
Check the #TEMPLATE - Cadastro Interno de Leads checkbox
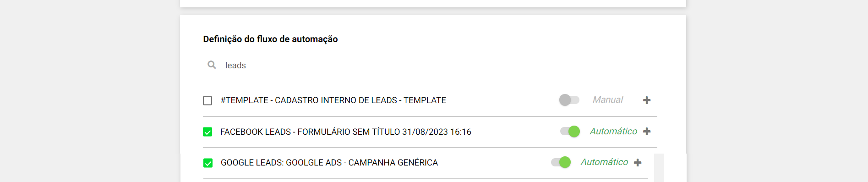click(x=207, y=100)
